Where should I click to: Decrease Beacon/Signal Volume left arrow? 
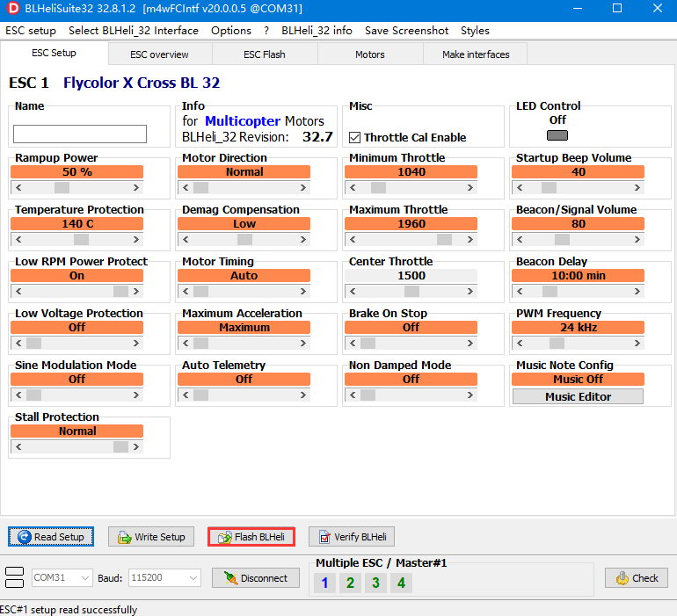pyautogui.click(x=520, y=240)
